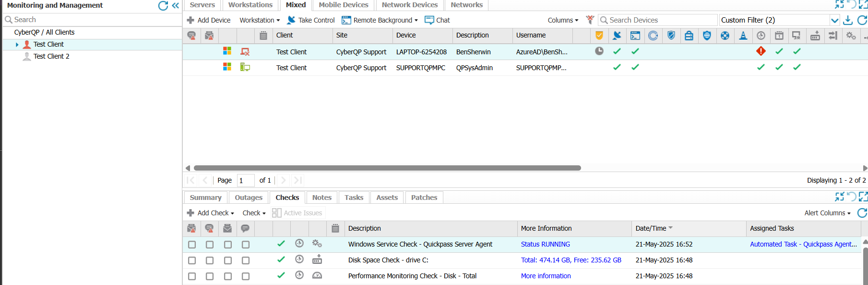Click the device grid horizontal scrollbar
Viewport: 868px width, 285px height.
point(387,168)
